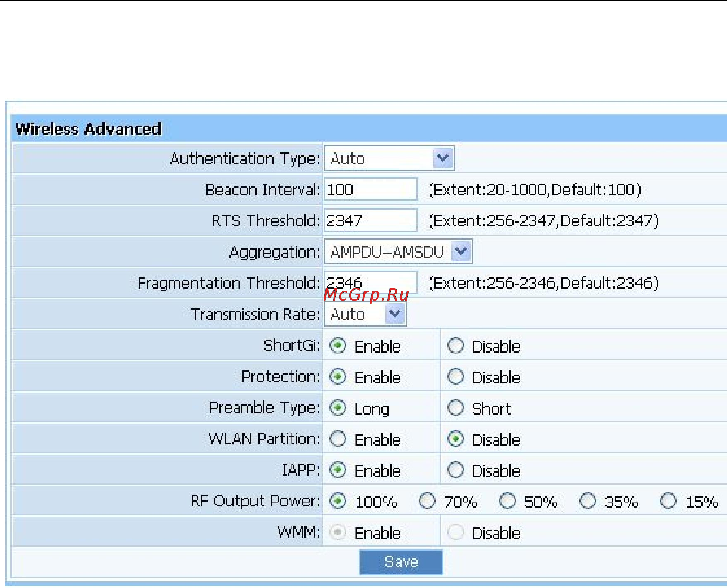Click the 'Authentication Type:' label
This screenshot has width=727, height=588.
point(245,159)
